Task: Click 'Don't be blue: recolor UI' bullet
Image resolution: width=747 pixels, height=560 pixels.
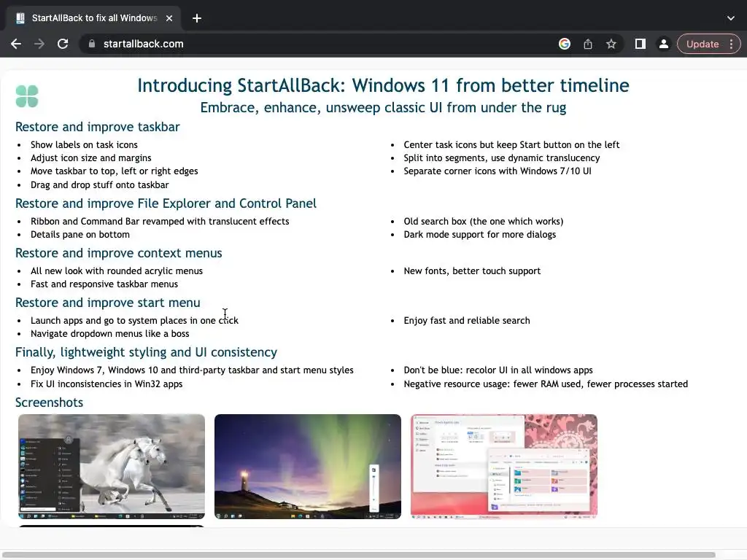Action: pos(498,370)
